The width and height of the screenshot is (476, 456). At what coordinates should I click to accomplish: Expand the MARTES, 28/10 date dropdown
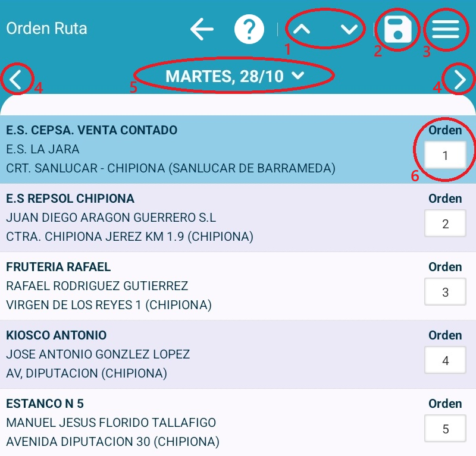click(234, 76)
